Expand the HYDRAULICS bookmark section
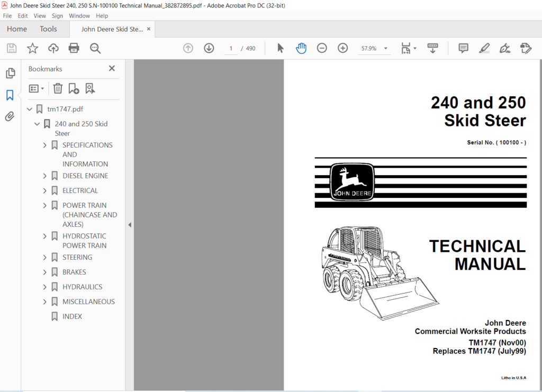The image size is (542, 392). point(44,287)
